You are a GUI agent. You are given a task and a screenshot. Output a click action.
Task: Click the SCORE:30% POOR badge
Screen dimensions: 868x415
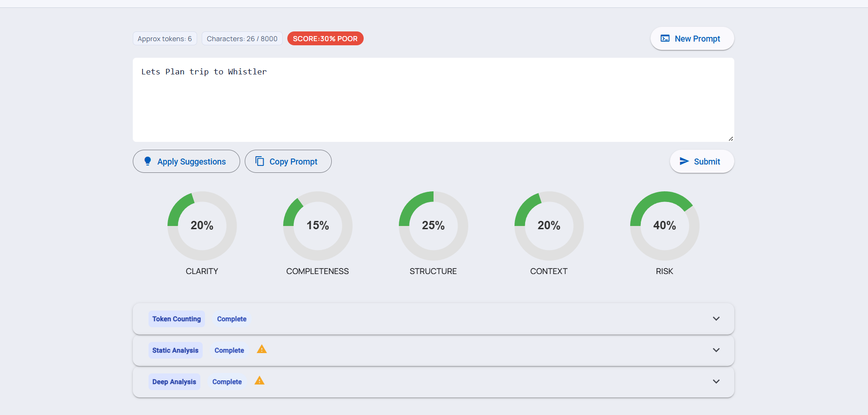[x=325, y=38]
